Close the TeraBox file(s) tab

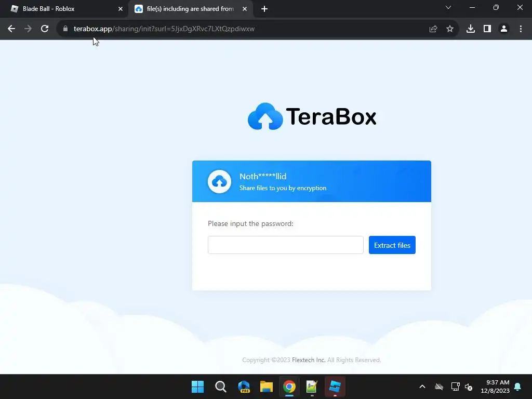pos(245,9)
